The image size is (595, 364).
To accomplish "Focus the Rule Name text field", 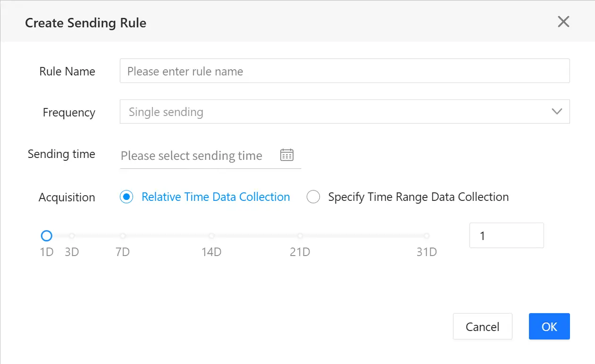I will (x=344, y=71).
